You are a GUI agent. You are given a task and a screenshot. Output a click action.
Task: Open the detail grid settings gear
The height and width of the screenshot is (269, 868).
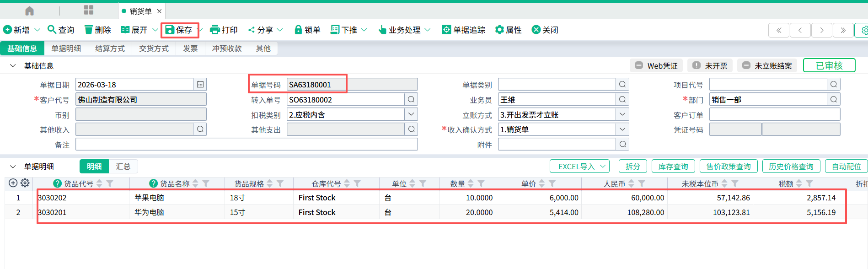click(x=25, y=183)
